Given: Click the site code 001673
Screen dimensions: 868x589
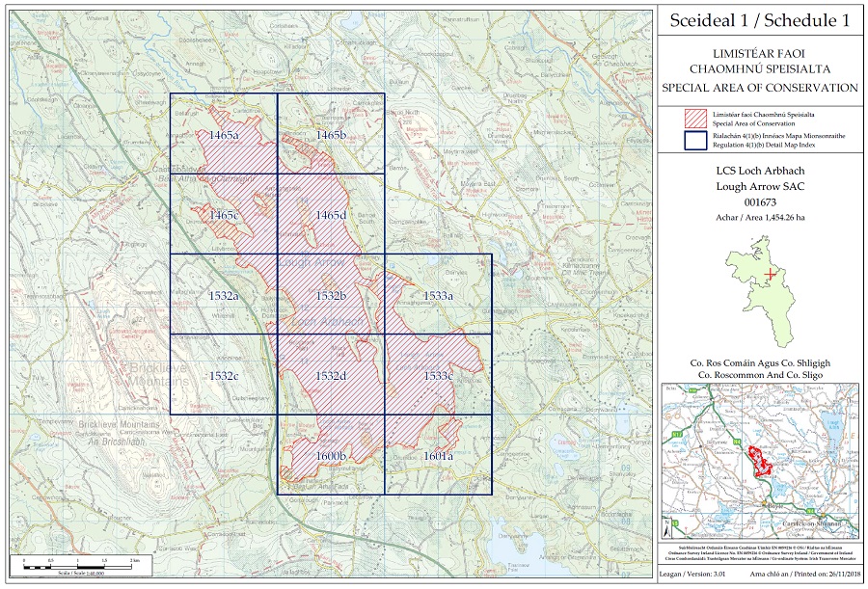Looking at the screenshot, I should click(x=760, y=202).
